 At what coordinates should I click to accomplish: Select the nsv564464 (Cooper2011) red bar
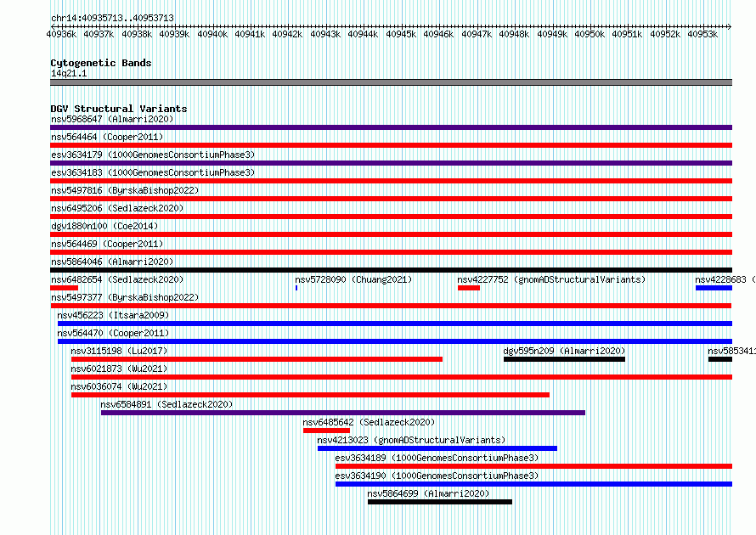pyautogui.click(x=391, y=145)
